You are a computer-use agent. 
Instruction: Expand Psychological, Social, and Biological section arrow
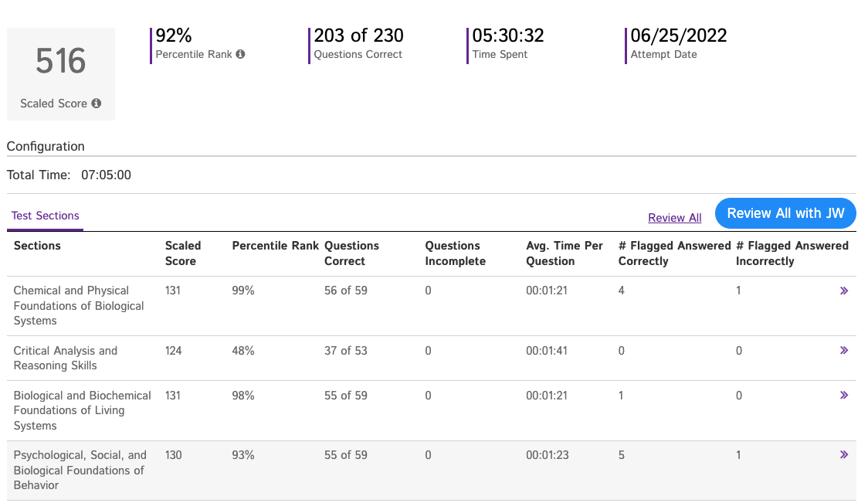[843, 455]
